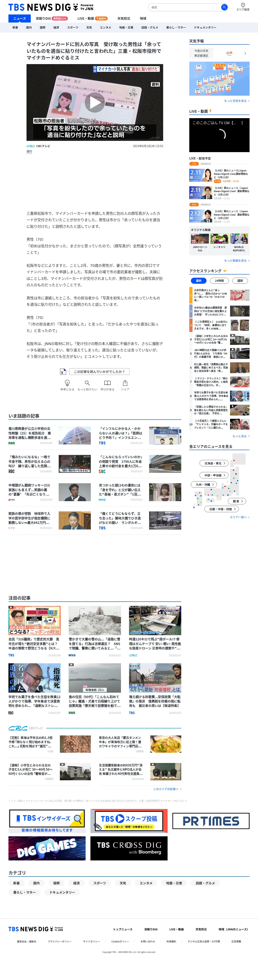This screenshot has height=980, width=258.
Task: Open the エリア設定 location pin icon
Action: [x=243, y=5]
